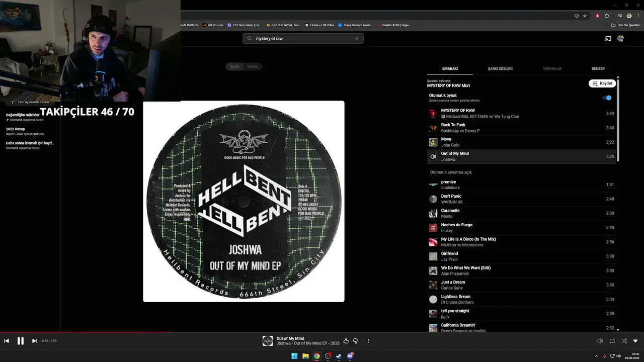Play Noches de Fuego by Flukey
The image size is (644, 362).
tap(521, 228)
